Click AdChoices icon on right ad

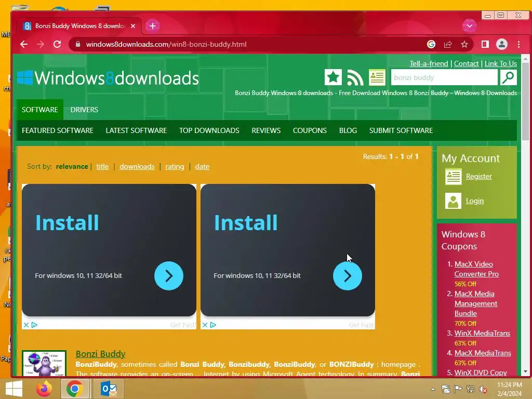pyautogui.click(x=213, y=325)
